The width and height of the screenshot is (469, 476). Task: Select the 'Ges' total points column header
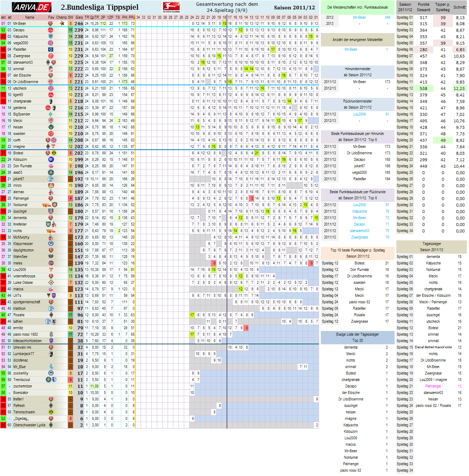coord(79,17)
